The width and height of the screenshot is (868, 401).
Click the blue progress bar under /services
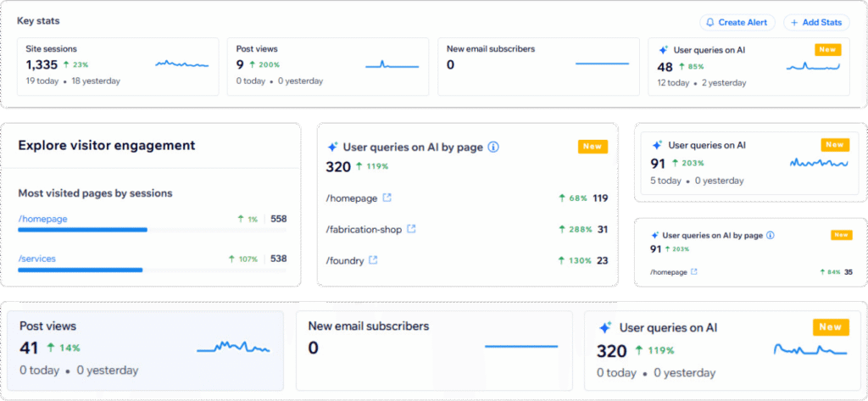click(x=80, y=270)
